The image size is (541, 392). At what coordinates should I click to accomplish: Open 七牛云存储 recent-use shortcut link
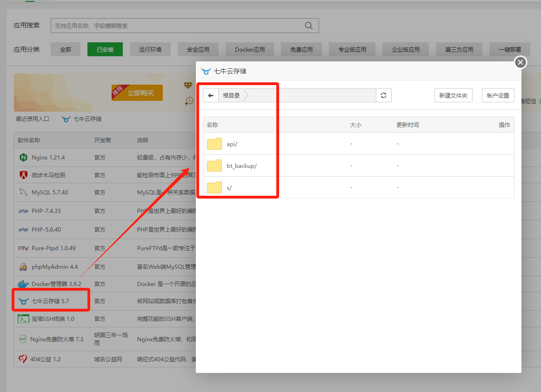click(87, 119)
